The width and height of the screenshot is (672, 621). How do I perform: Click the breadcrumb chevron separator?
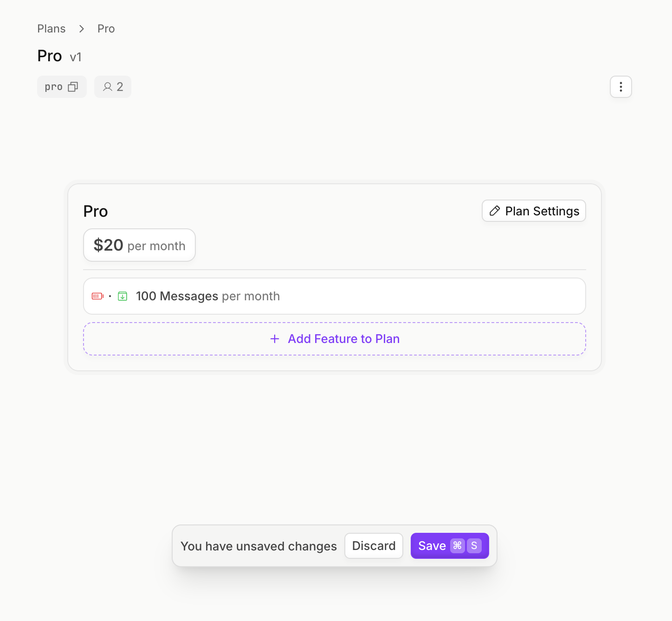pyautogui.click(x=82, y=29)
